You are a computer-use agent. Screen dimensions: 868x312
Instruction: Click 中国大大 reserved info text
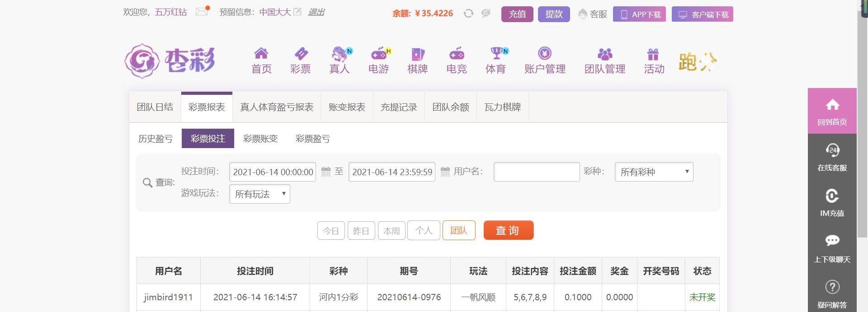[275, 12]
